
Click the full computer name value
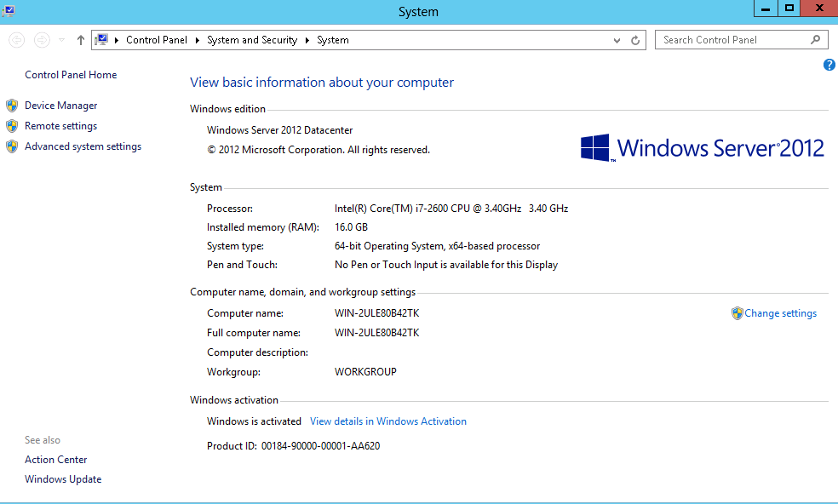(376, 332)
